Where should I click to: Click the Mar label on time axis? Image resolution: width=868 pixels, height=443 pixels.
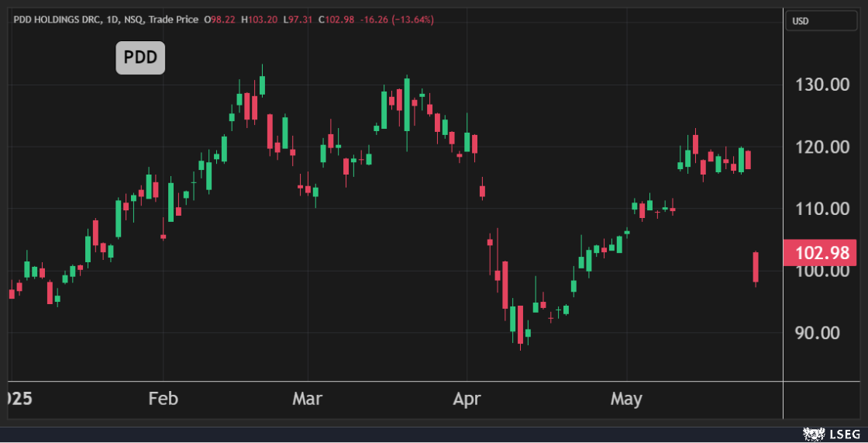pos(307,399)
